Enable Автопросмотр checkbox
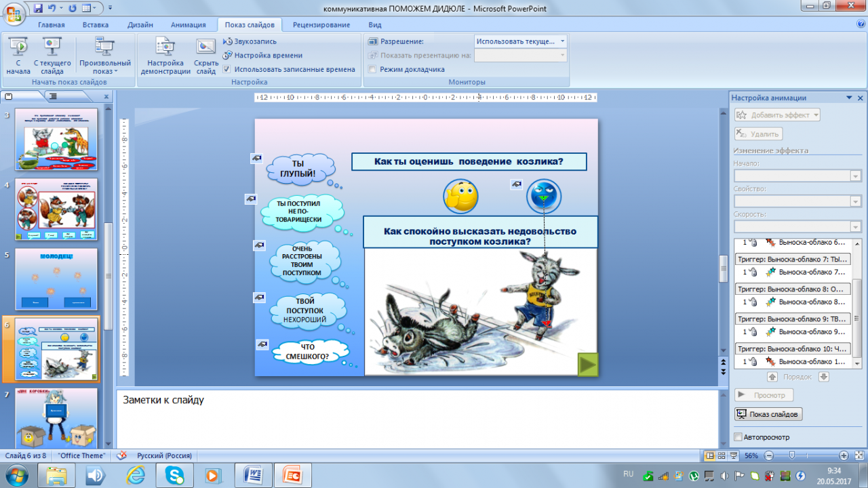The width and height of the screenshot is (868, 488). 738,437
